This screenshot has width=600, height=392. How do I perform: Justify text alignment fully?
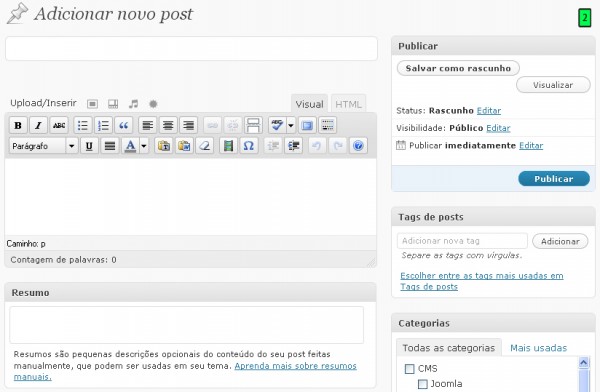point(110,146)
